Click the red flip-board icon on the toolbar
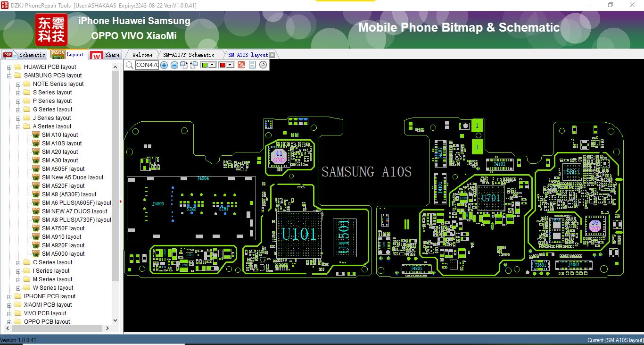This screenshot has width=644, height=345. coord(241,65)
